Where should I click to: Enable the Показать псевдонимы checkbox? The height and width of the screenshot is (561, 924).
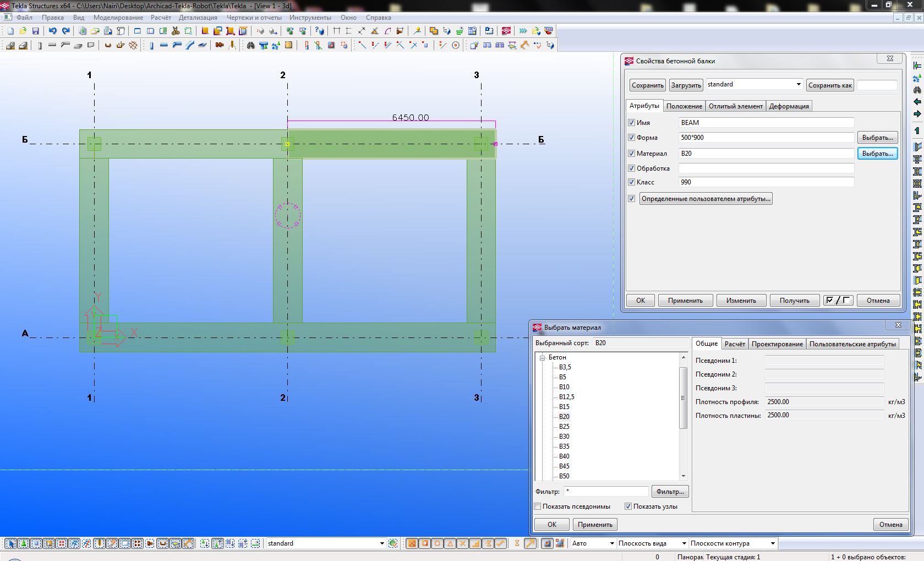[538, 506]
